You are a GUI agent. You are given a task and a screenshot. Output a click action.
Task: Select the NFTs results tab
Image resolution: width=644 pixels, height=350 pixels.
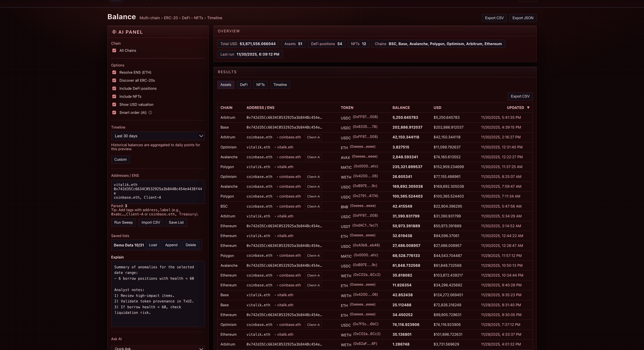pyautogui.click(x=260, y=85)
